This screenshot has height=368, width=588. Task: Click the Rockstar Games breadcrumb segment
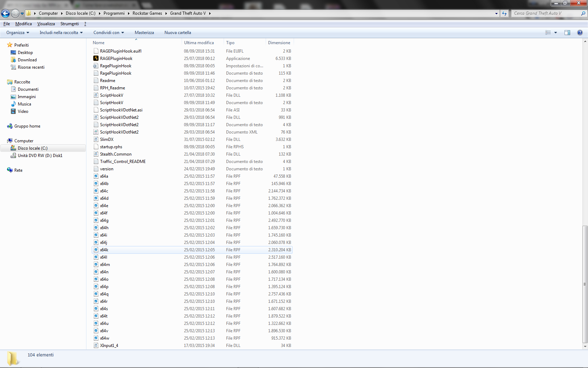[147, 13]
